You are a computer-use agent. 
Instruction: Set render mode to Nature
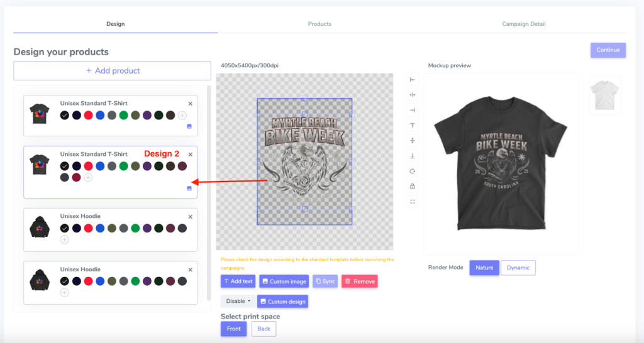484,268
